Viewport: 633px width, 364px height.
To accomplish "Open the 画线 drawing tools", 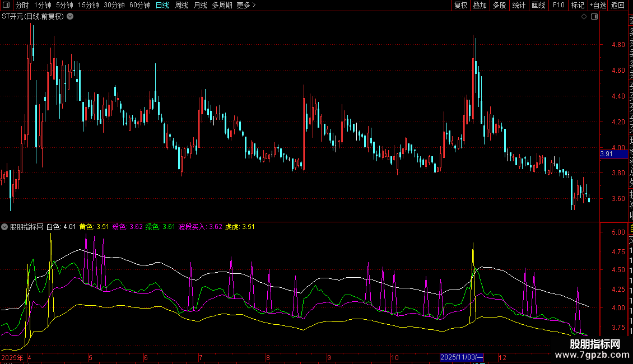I will pos(538,5).
